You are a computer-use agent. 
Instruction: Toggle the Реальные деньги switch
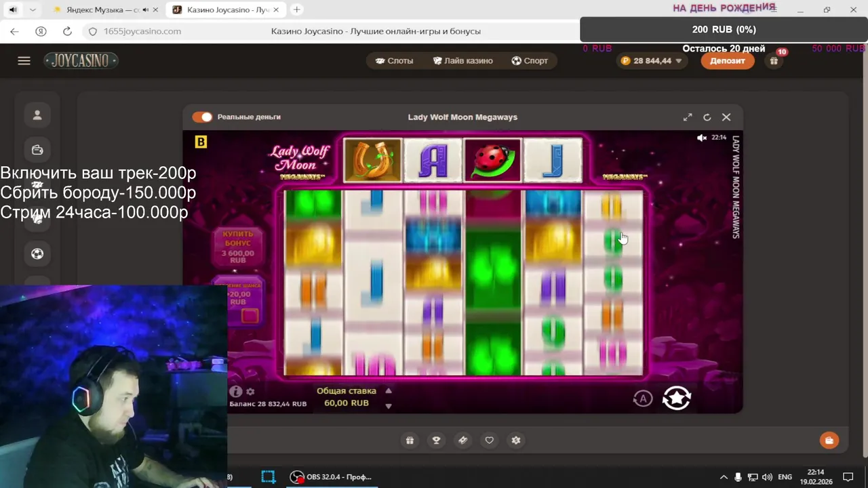202,117
